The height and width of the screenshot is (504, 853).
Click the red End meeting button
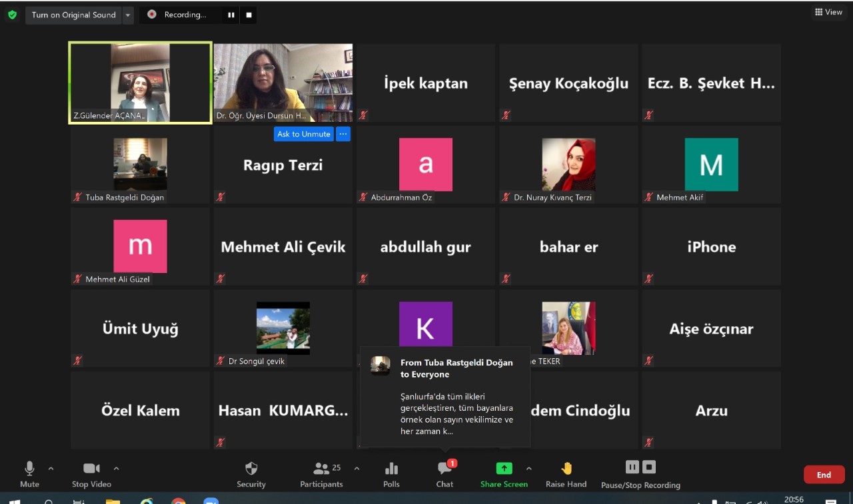(824, 475)
